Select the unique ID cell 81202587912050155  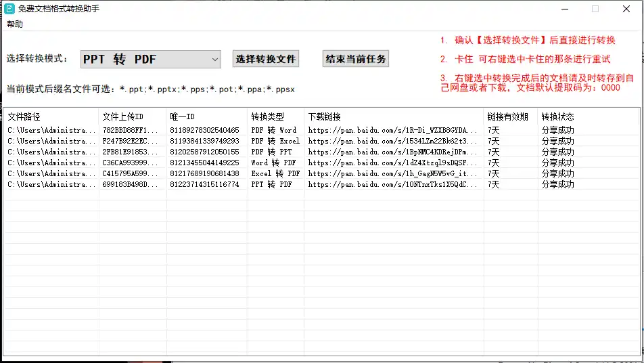(204, 152)
